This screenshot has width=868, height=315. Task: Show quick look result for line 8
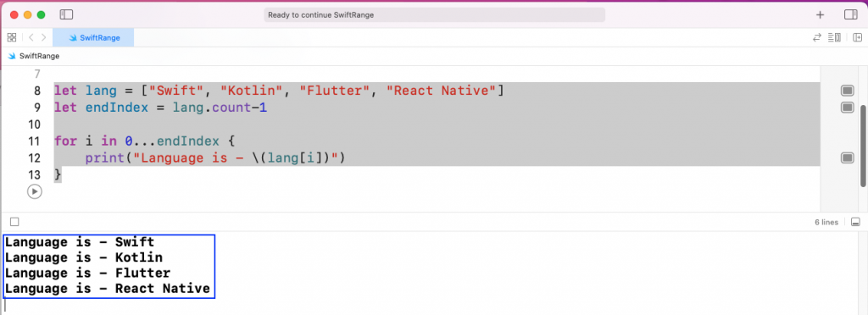(847, 90)
